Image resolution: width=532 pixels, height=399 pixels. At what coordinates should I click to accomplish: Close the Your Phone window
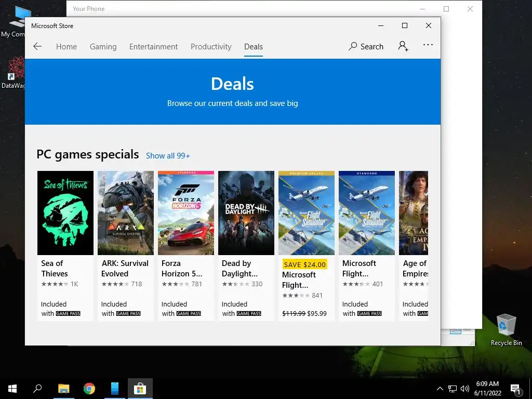point(470,9)
